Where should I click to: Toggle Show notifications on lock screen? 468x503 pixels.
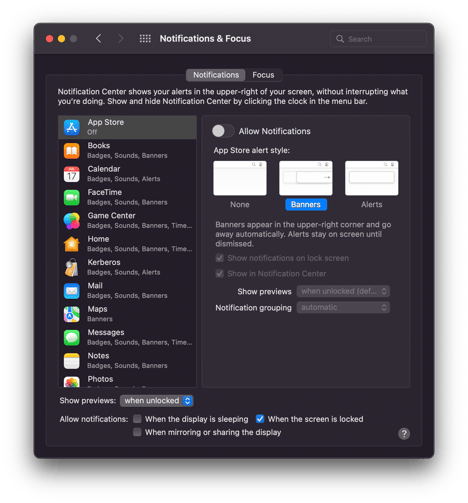219,258
